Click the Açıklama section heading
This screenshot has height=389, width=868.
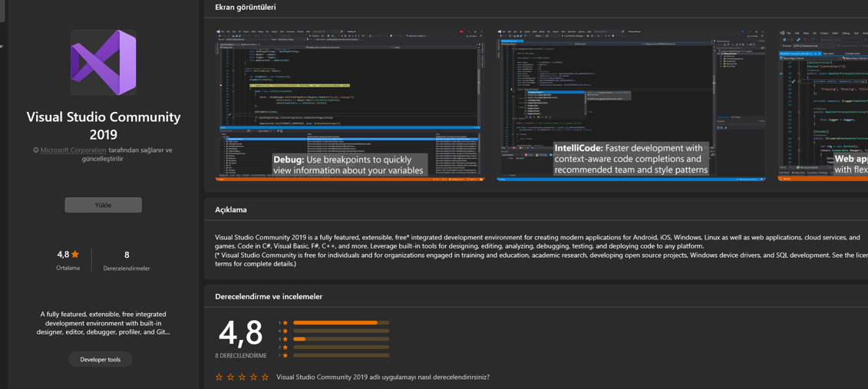click(x=231, y=209)
